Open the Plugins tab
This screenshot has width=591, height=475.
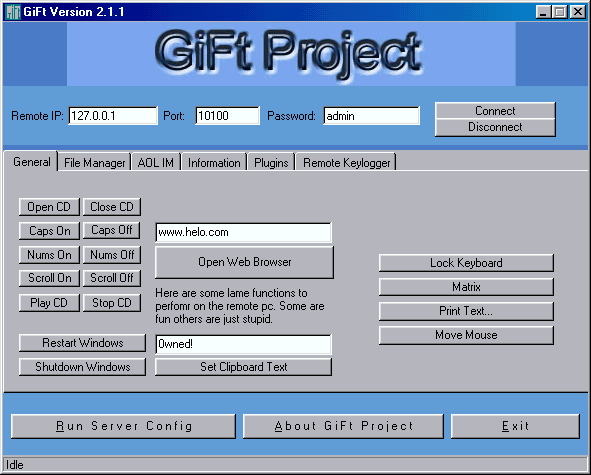click(271, 162)
